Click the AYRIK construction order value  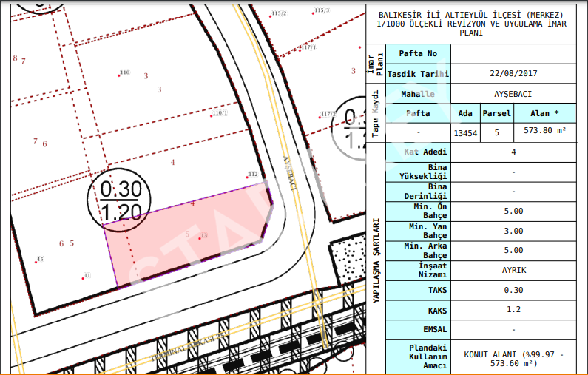click(x=513, y=270)
